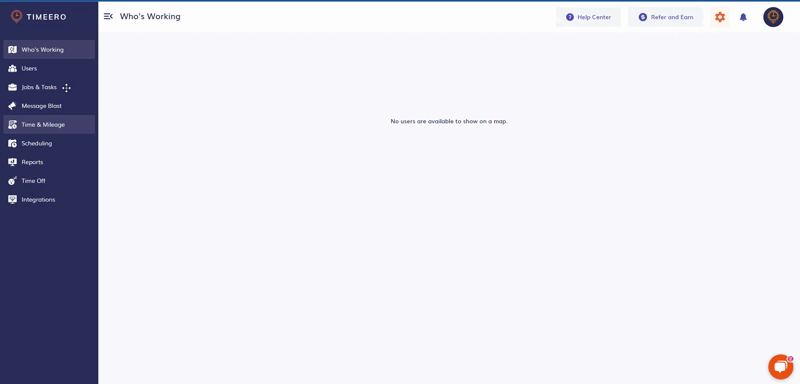The width and height of the screenshot is (800, 384).
Task: Click the Help Center question mark icon
Action: click(x=570, y=17)
